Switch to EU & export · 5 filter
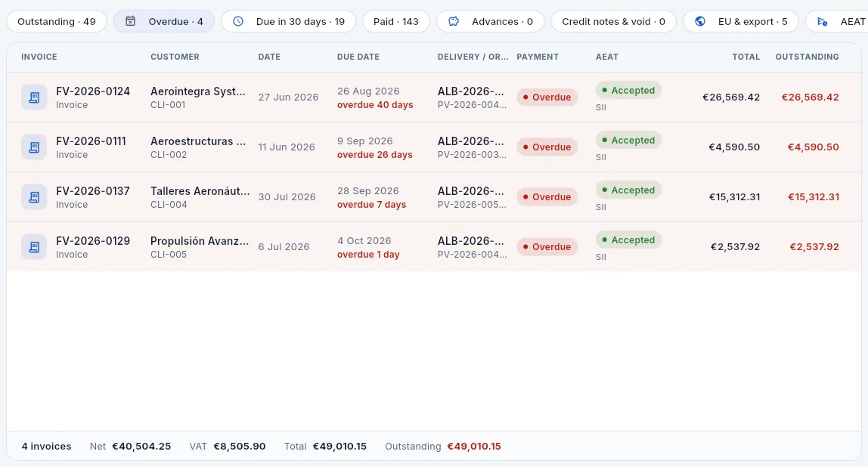 (x=741, y=22)
